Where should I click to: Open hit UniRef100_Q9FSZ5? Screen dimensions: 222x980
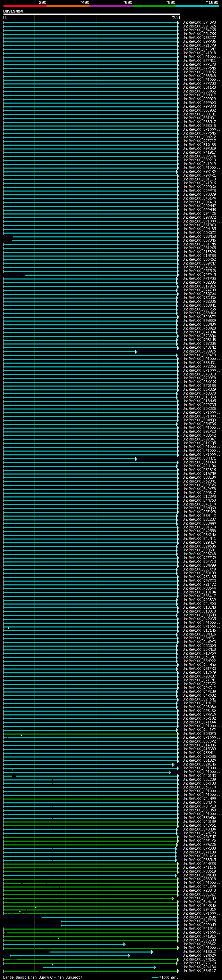pyautogui.click(x=199, y=26)
